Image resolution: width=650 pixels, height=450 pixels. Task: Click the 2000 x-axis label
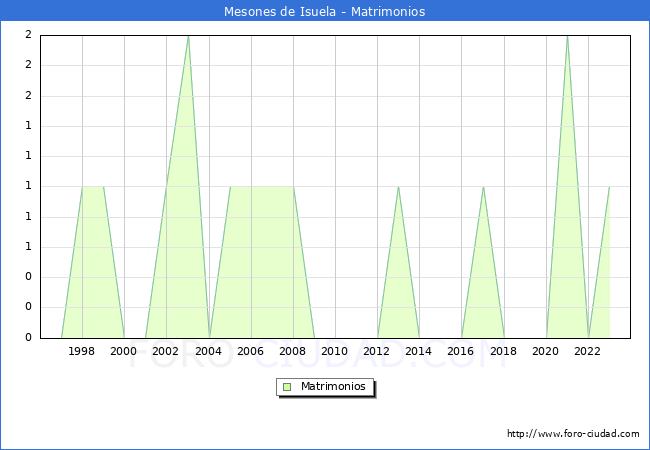124,351
